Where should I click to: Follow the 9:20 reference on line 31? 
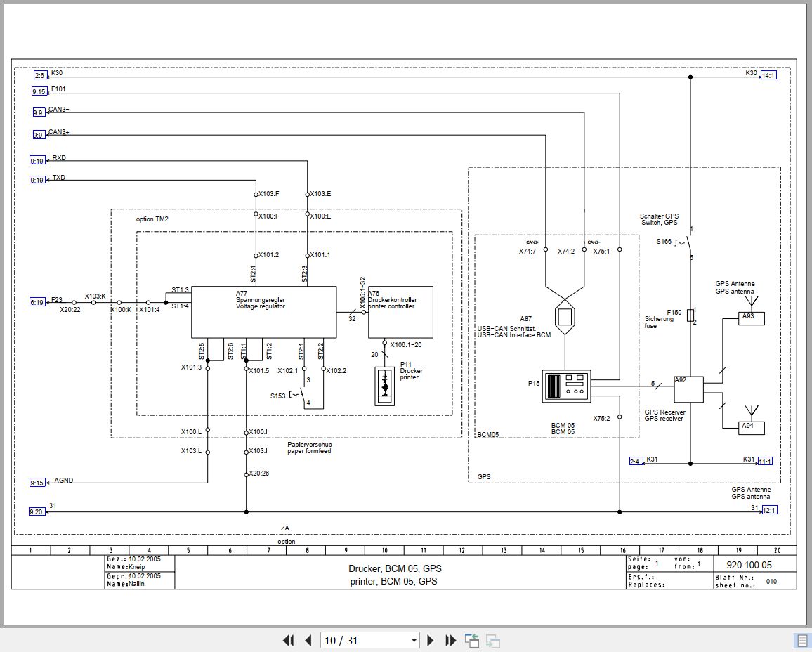37,511
